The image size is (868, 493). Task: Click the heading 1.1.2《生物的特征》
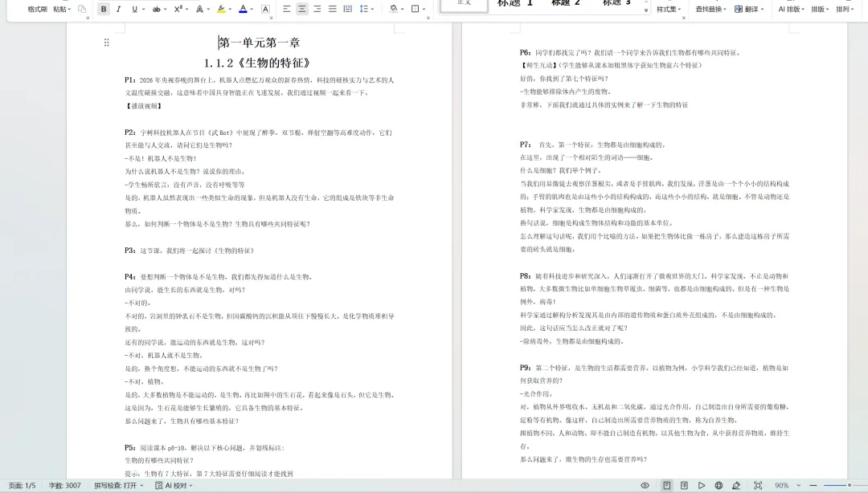(257, 63)
